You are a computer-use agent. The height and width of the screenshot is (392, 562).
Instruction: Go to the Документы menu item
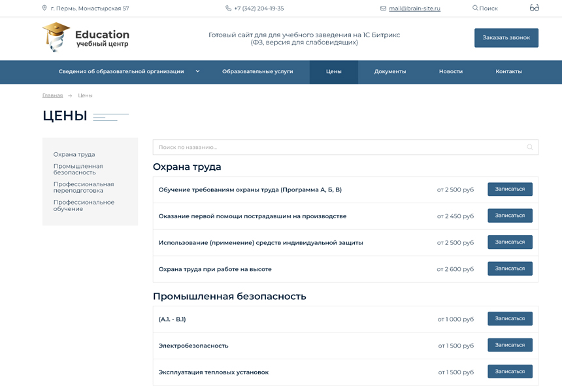coord(390,71)
